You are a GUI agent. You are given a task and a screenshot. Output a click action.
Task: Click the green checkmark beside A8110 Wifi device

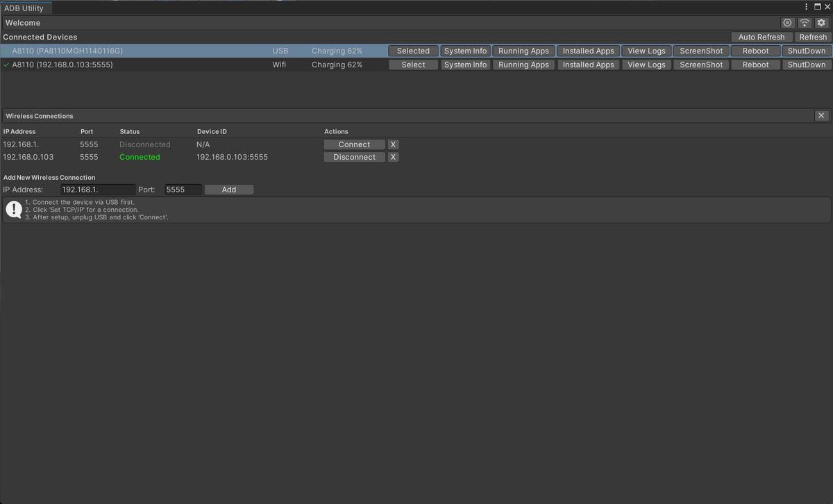click(6, 65)
